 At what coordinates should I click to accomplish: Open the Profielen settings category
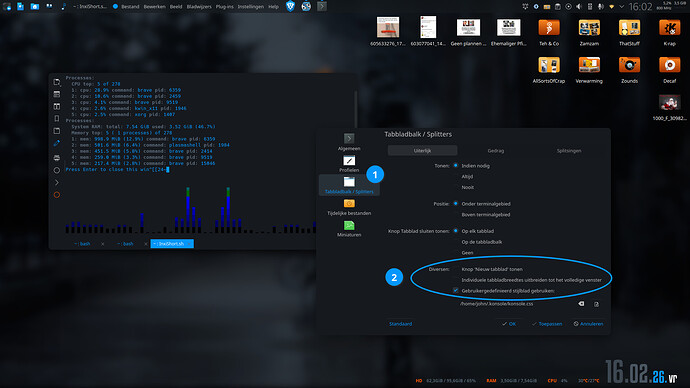pos(349,164)
